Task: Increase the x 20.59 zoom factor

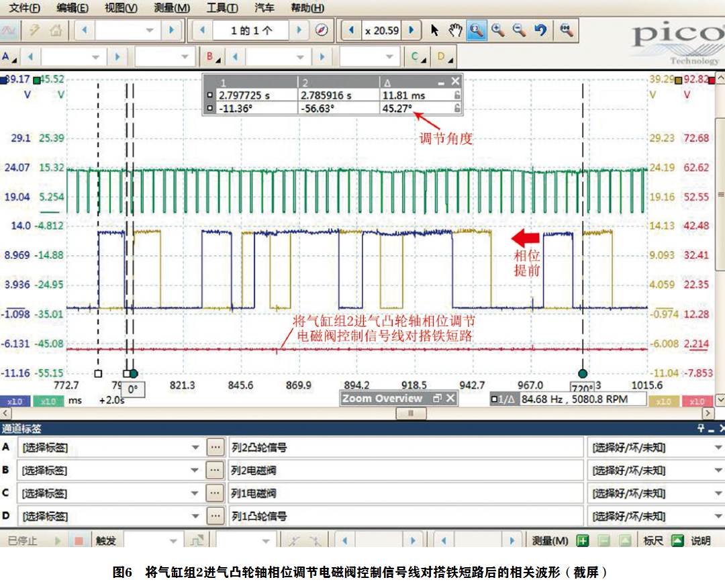Action: [412, 30]
